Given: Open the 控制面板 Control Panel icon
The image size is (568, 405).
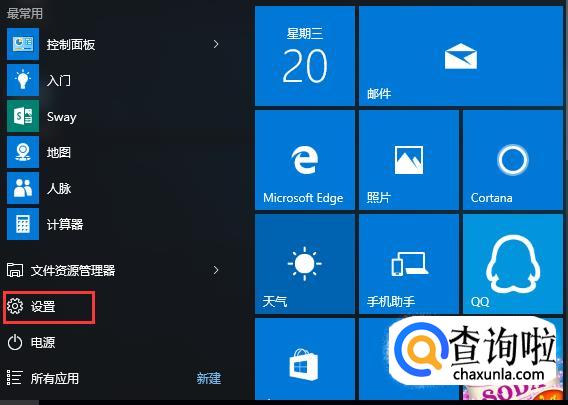Looking at the screenshot, I should coord(23,44).
